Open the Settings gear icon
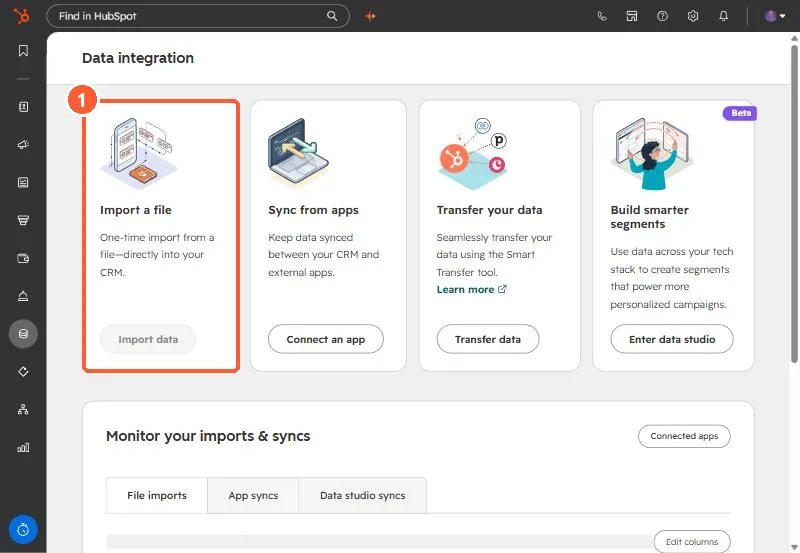The height and width of the screenshot is (553, 800). (693, 16)
